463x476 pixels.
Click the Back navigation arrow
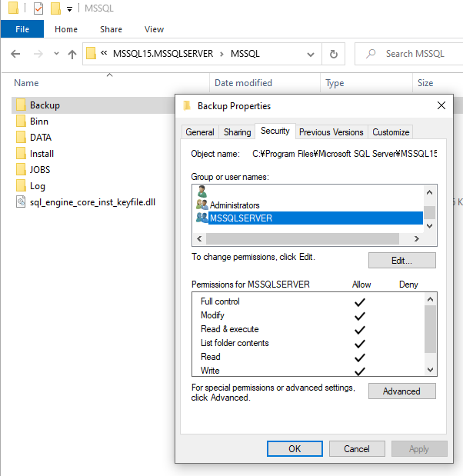(15, 55)
